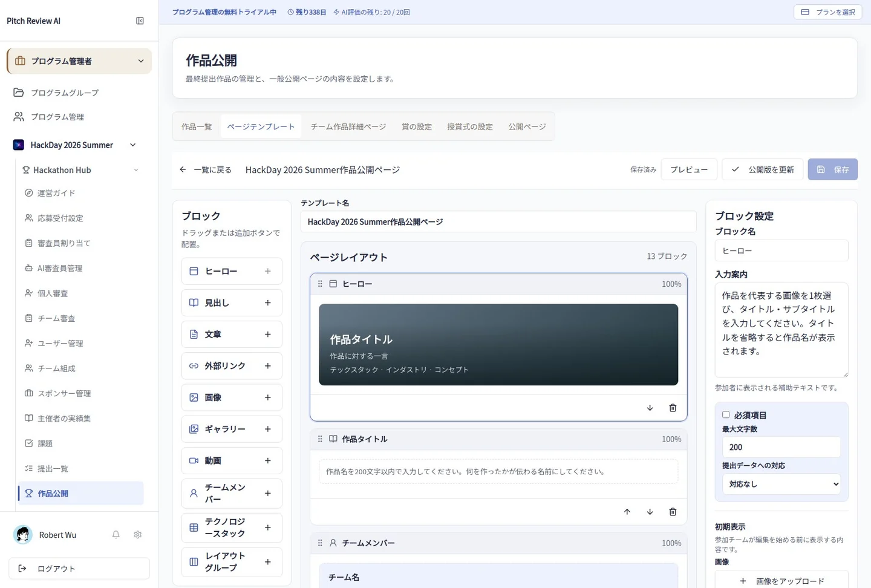
Task: Add 画像 block with its plus icon
Action: pos(268,397)
